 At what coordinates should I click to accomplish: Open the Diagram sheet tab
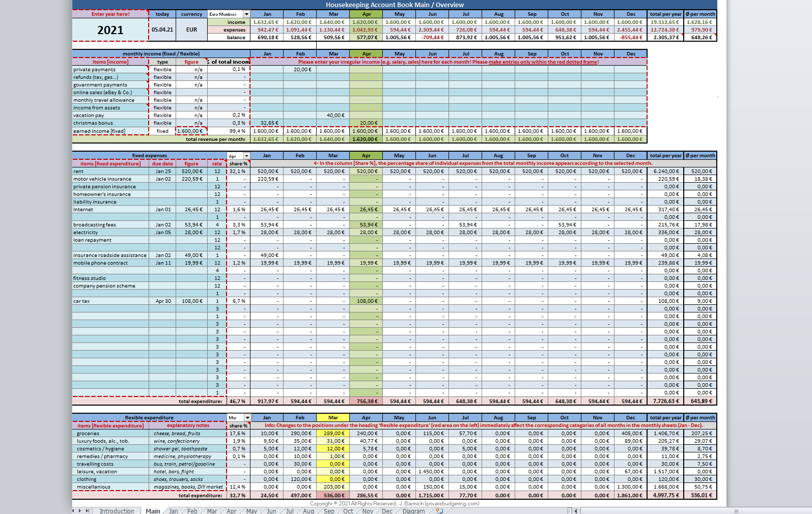pyautogui.click(x=413, y=511)
